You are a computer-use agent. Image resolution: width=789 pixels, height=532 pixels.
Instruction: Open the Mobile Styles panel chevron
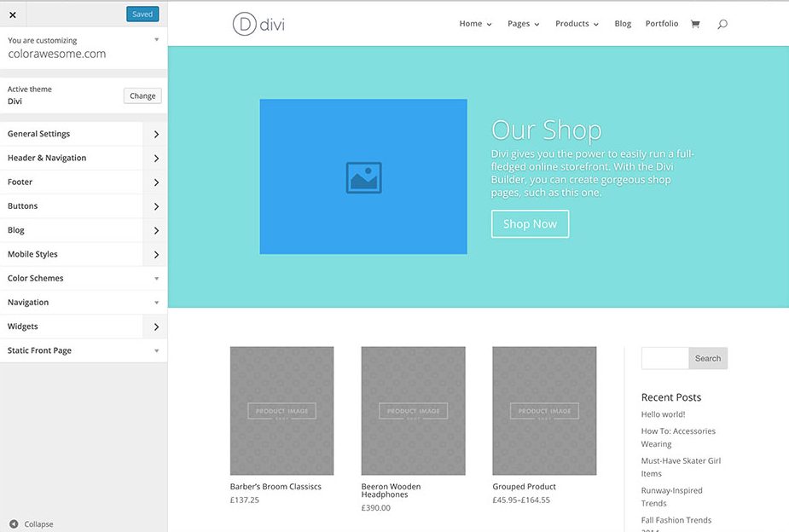click(x=156, y=255)
